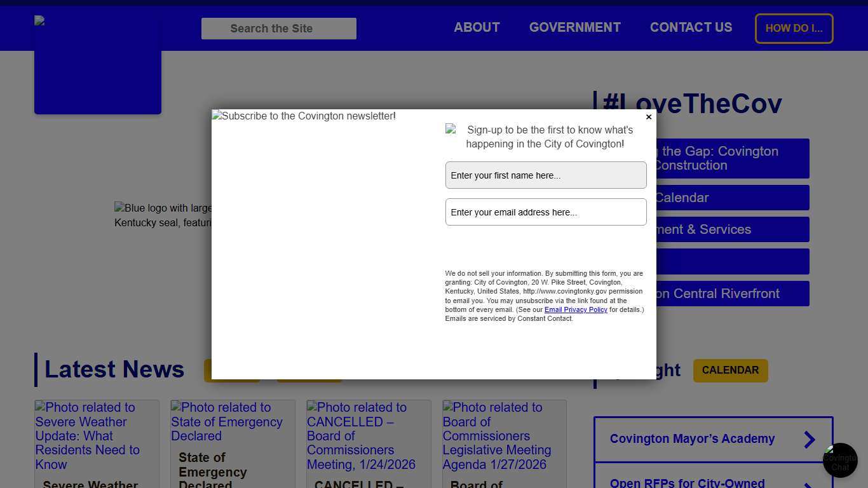This screenshot has width=868, height=488.
Task: Open the Email Privacy Policy link
Action: 576,309
